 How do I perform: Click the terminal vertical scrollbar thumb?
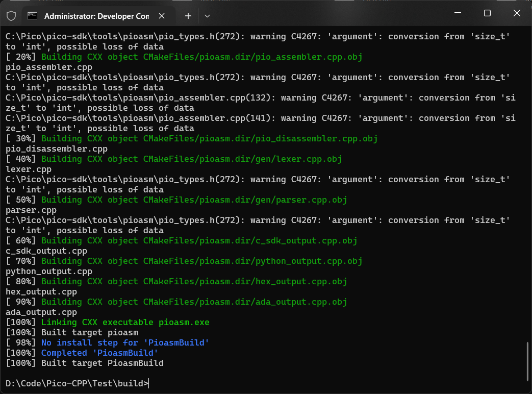527,361
